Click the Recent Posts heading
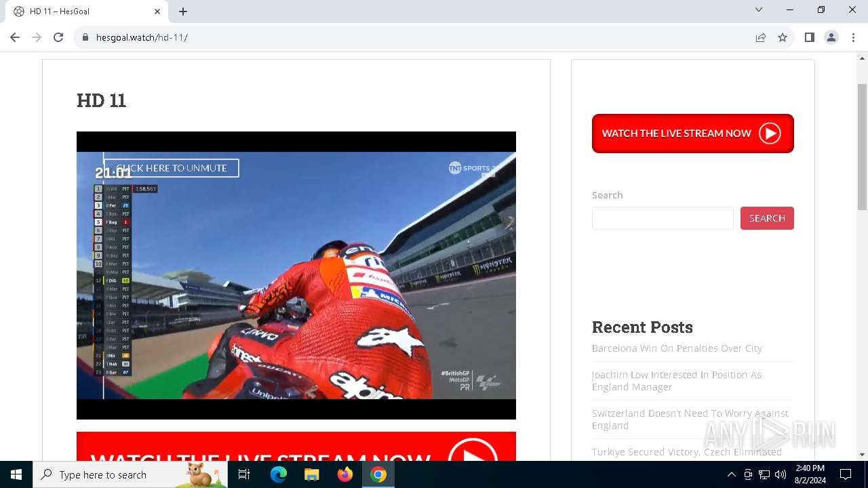This screenshot has width=868, height=488. pyautogui.click(x=642, y=327)
